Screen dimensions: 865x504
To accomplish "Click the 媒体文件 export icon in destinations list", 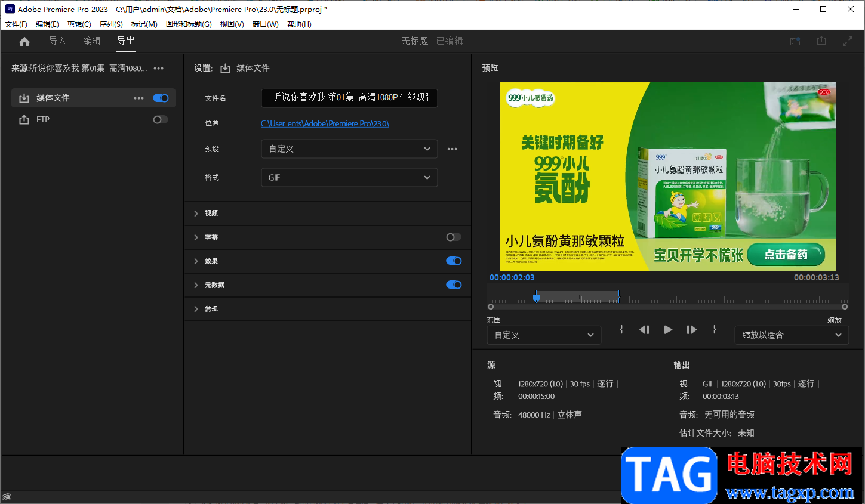I will pyautogui.click(x=24, y=98).
